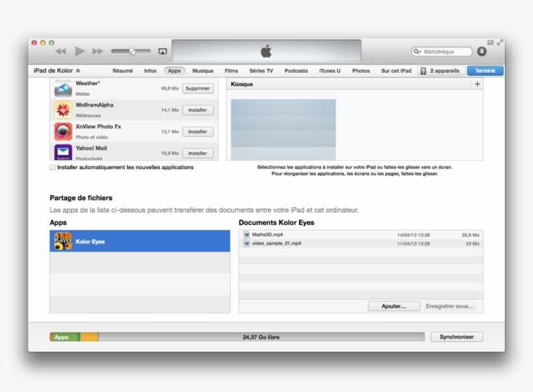Click the Enregistrer sous... button

pos(450,306)
